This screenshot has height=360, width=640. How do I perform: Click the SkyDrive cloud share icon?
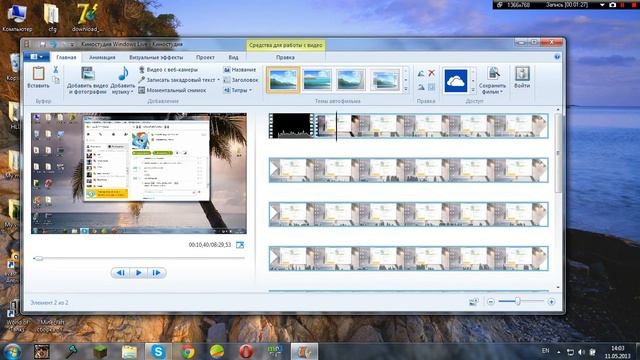pyautogui.click(x=456, y=80)
